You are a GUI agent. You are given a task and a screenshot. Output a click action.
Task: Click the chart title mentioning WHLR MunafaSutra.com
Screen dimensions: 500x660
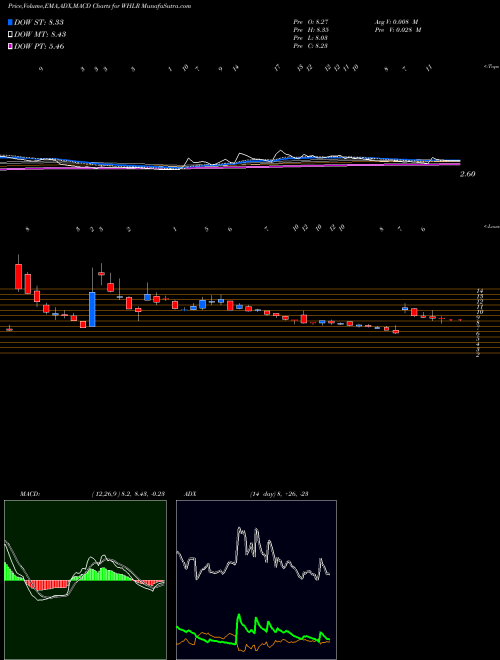[99, 6]
